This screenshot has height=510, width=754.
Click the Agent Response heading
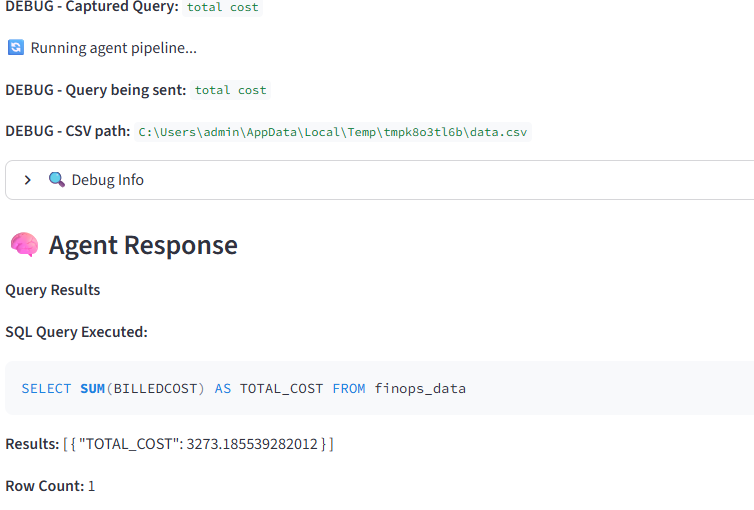point(143,245)
